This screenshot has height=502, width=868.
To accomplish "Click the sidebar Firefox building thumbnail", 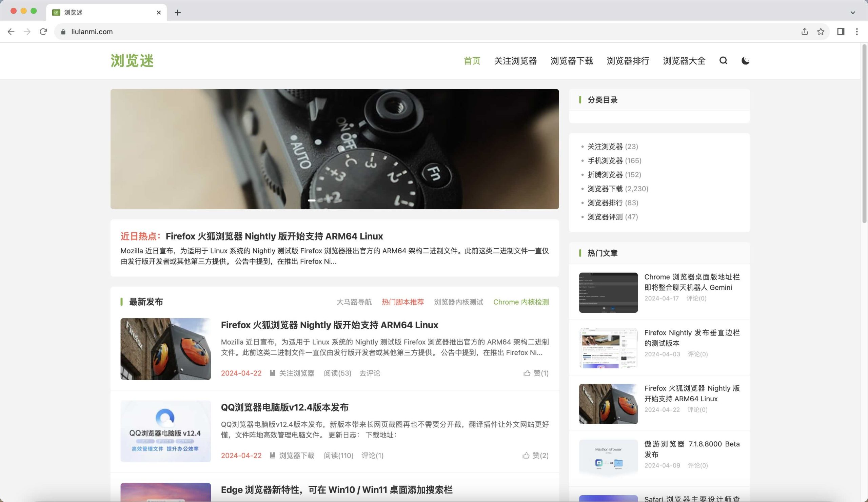I will [x=608, y=404].
